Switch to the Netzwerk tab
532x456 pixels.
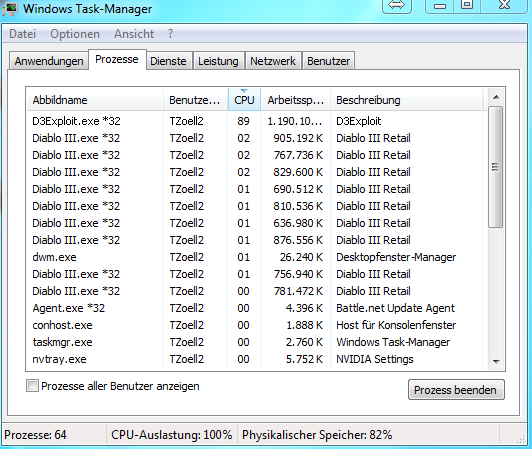[273, 61]
